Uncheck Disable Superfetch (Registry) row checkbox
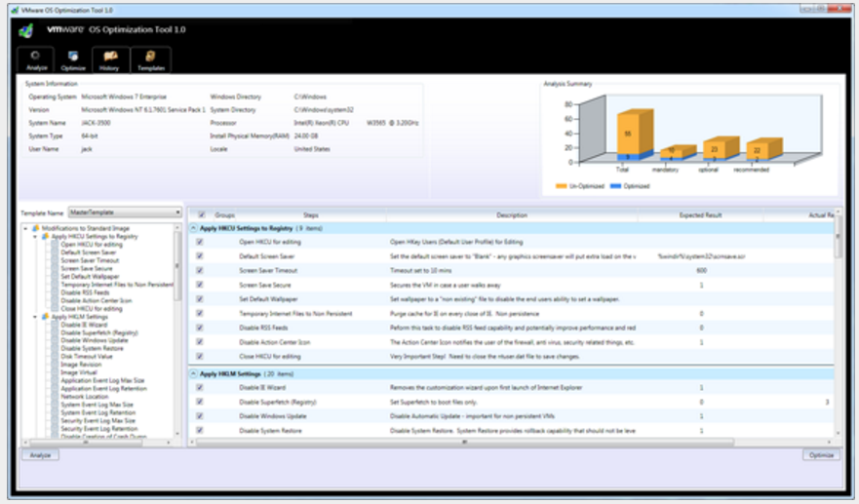The height and width of the screenshot is (504, 859). pos(200,402)
